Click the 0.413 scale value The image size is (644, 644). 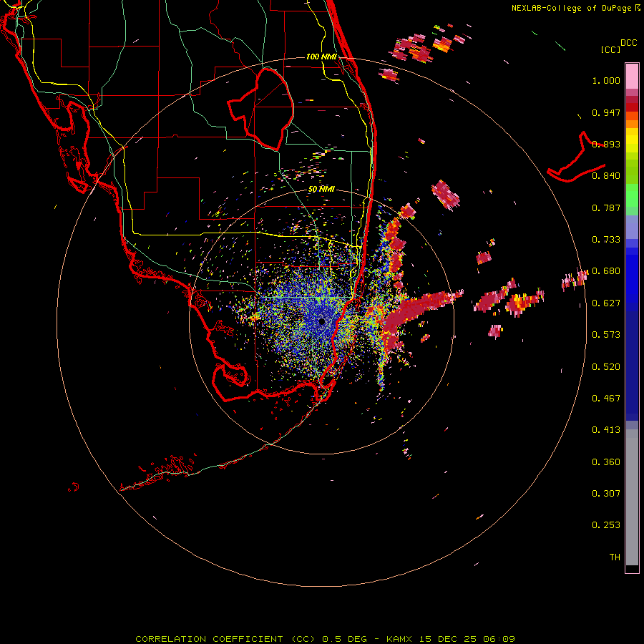[x=606, y=430]
